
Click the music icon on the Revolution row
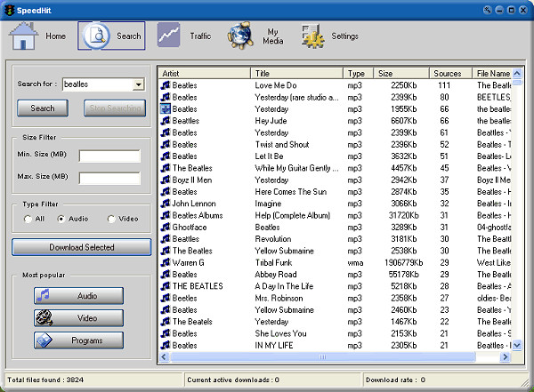tap(166, 239)
